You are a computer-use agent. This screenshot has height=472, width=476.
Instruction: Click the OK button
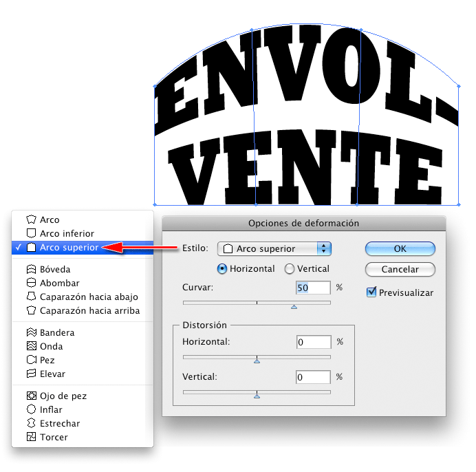pos(400,249)
